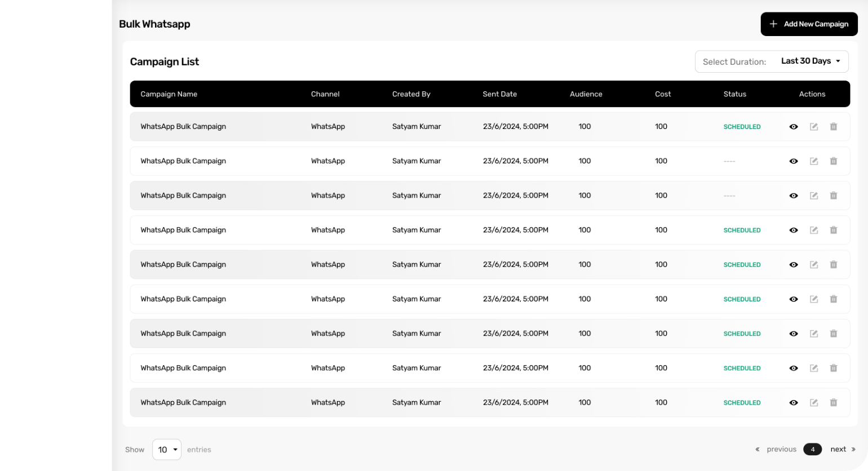Click the Campaign List heading
Viewport: 868px width, 471px height.
tap(165, 62)
